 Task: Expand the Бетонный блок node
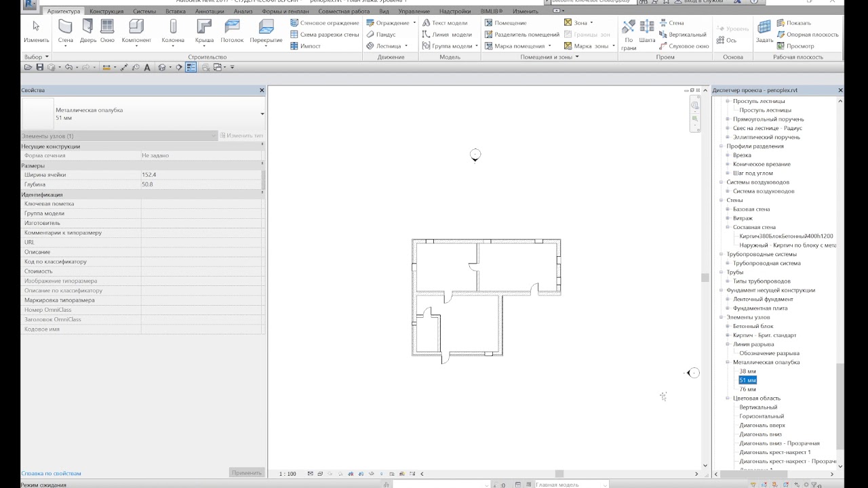(728, 326)
